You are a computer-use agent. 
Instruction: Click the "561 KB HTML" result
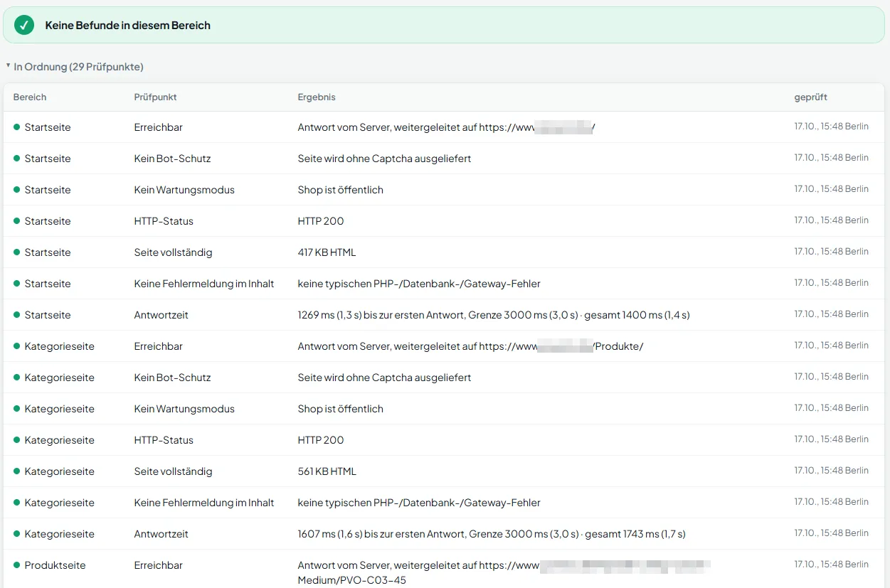pyautogui.click(x=327, y=471)
